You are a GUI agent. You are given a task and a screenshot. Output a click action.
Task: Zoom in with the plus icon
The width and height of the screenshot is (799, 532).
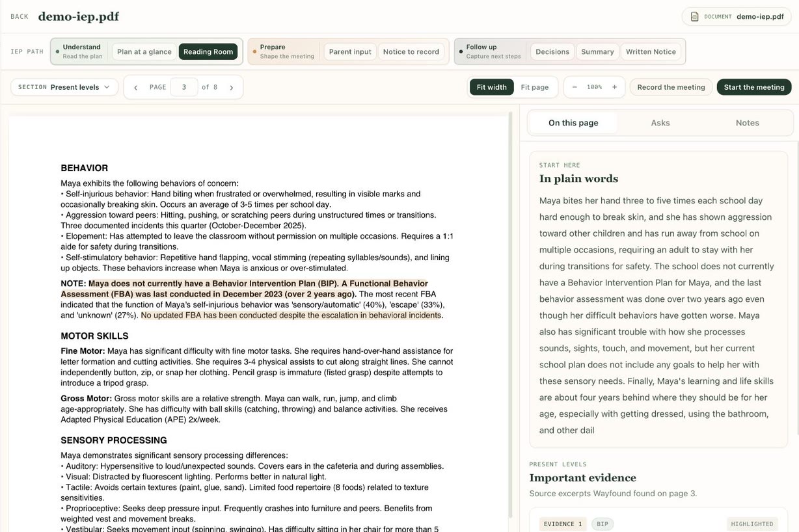pos(614,87)
